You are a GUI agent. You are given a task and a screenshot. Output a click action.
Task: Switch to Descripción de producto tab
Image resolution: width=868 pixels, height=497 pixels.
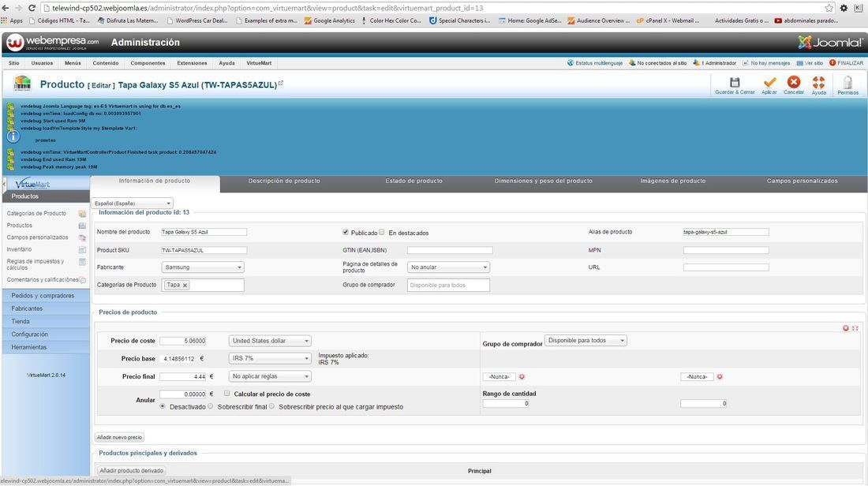click(284, 181)
